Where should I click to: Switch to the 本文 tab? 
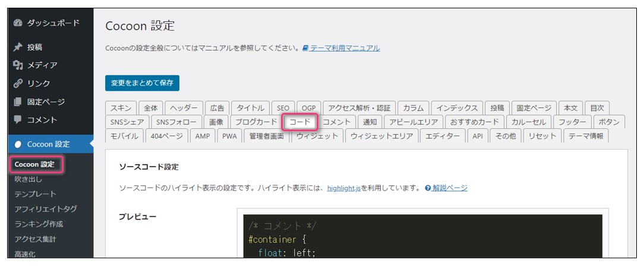570,108
